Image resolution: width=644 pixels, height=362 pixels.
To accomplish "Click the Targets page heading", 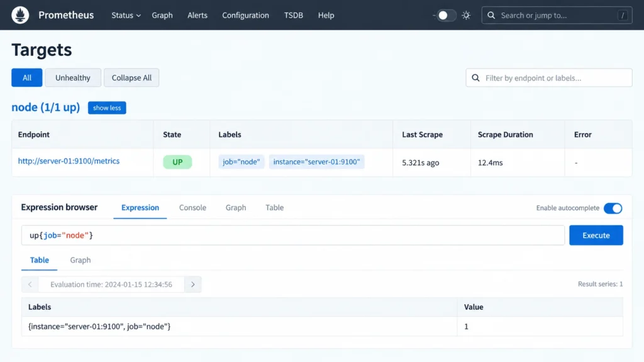I will click(x=42, y=50).
